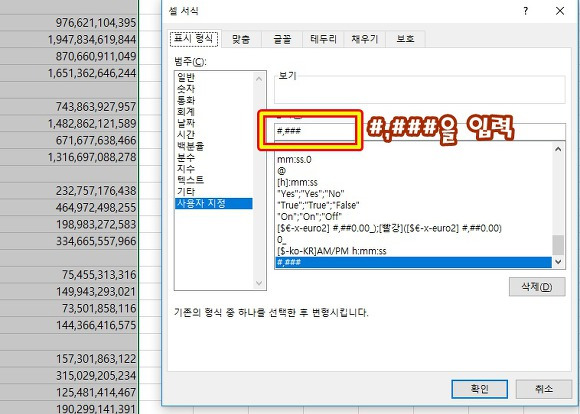Click cell with 144,366,416,575
This screenshot has height=414, width=580.
[x=69, y=325]
